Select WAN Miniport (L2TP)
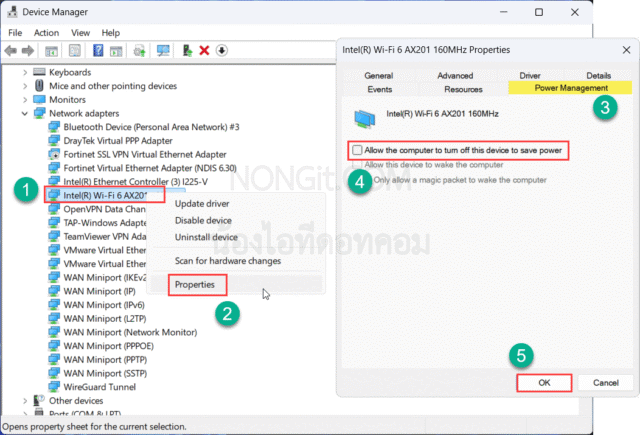The image size is (640, 435). pos(105,318)
